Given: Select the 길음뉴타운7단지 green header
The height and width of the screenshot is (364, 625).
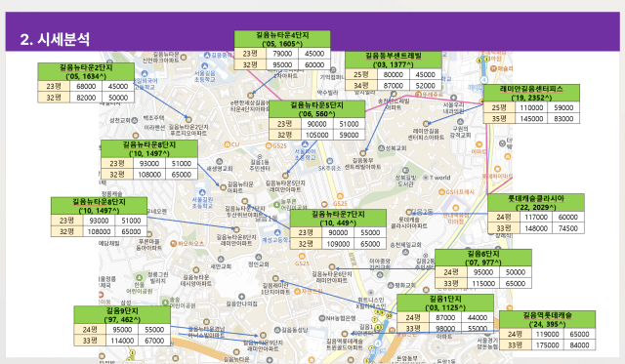Looking at the screenshot, I should pos(338,218).
